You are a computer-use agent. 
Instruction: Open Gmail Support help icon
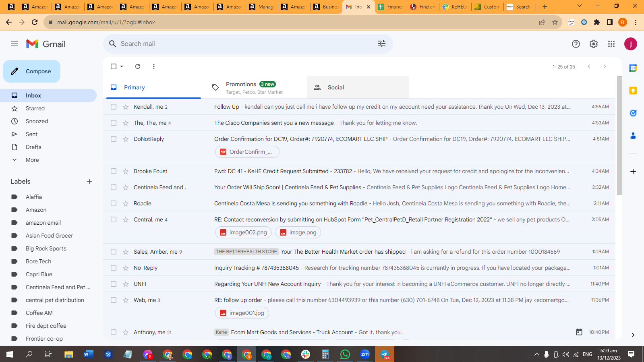[x=576, y=44]
